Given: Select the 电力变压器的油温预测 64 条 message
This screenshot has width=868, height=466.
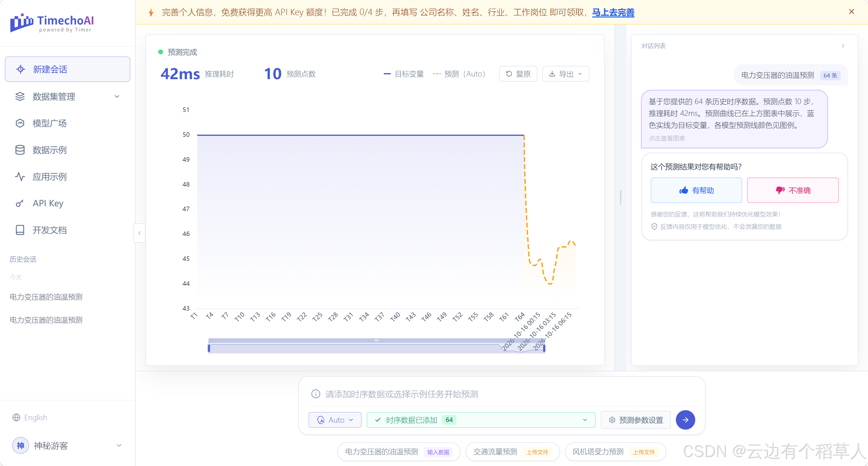Looking at the screenshot, I should click(x=791, y=75).
